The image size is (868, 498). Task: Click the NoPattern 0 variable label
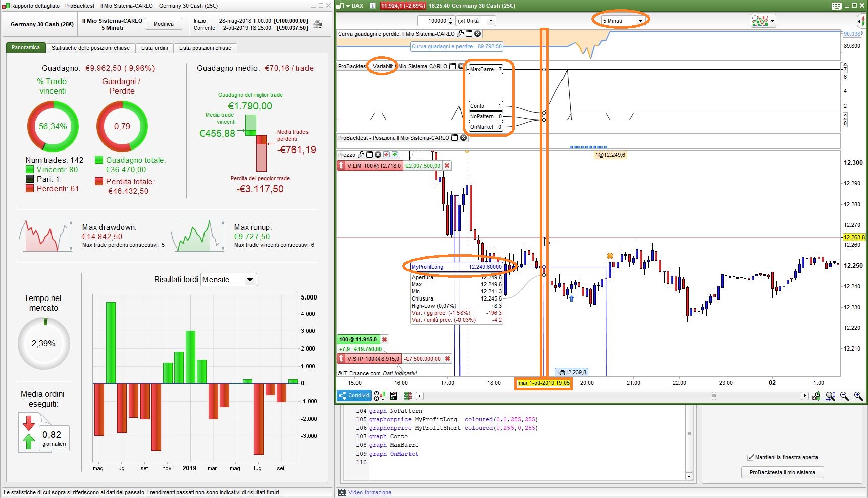[486, 116]
